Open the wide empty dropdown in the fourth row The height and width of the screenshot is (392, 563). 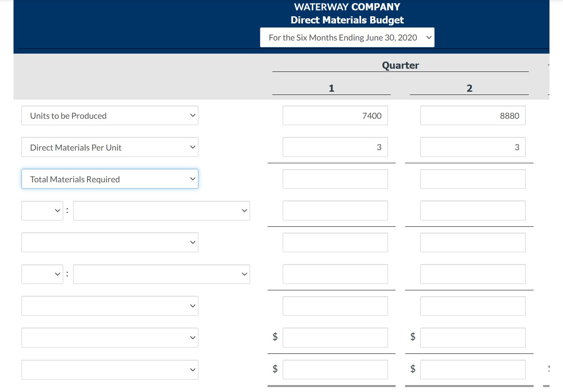pyautogui.click(x=161, y=210)
